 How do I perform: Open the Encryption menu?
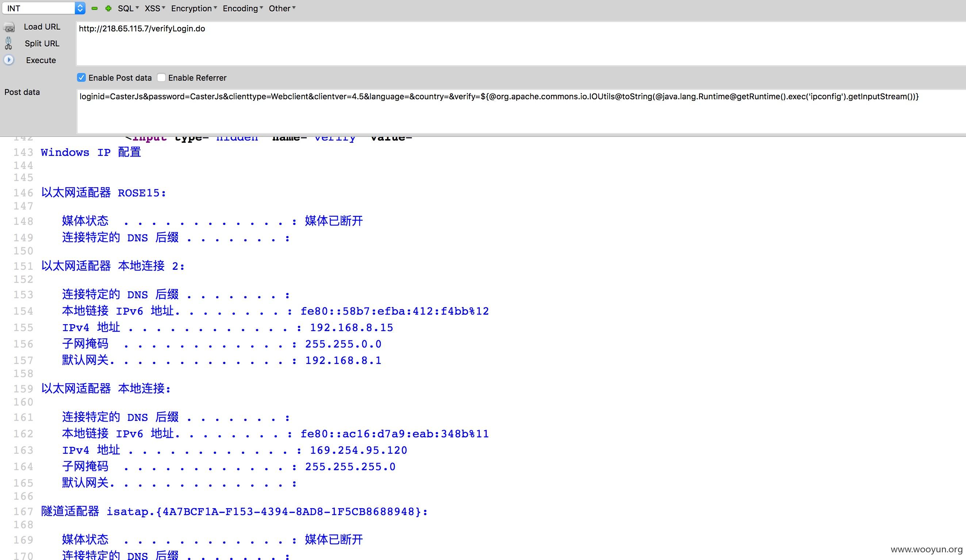(194, 8)
